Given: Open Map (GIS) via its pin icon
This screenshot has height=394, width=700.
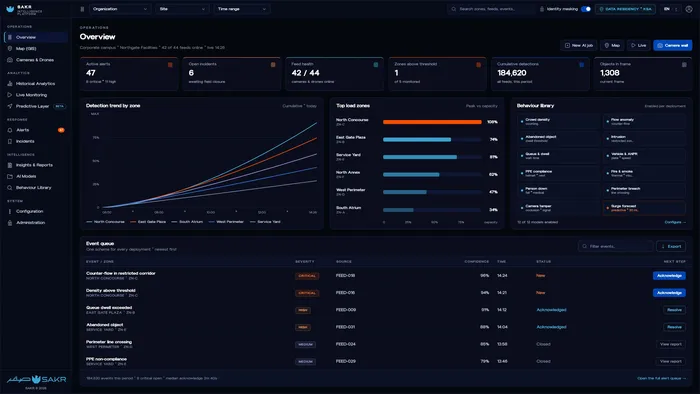Looking at the screenshot, I should coord(10,49).
